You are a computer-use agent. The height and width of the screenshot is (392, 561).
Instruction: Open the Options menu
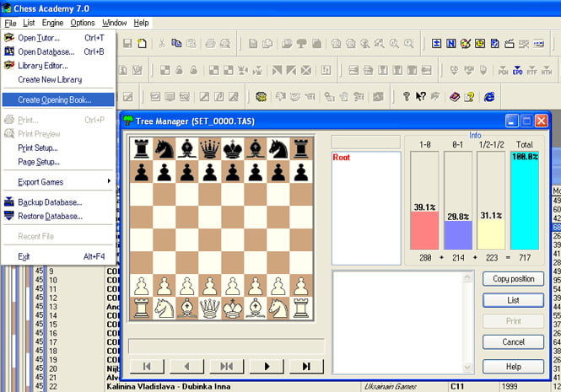click(x=83, y=23)
